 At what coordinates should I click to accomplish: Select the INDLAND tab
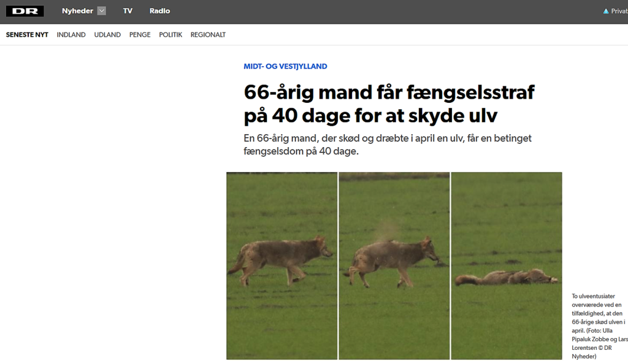coord(71,35)
